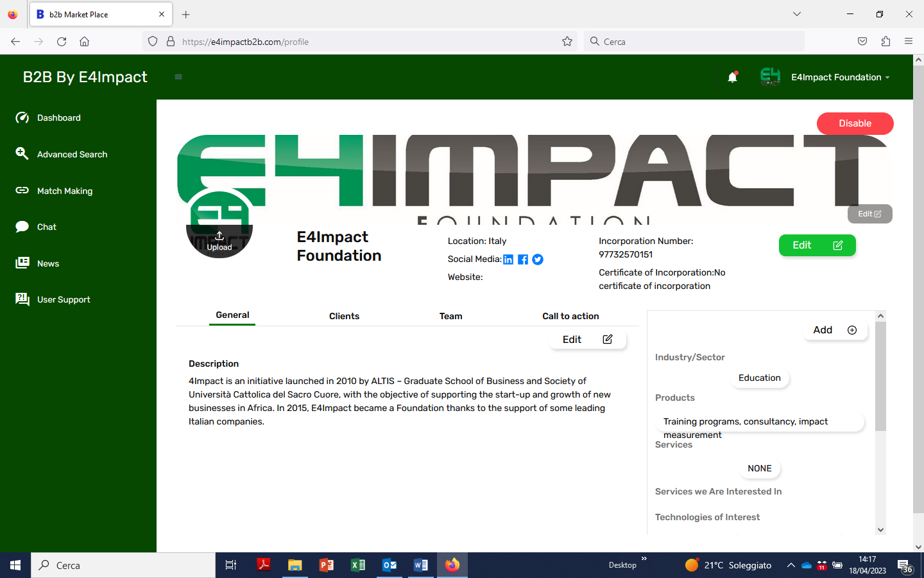
Task: Click the Match Making link icon
Action: click(22, 190)
